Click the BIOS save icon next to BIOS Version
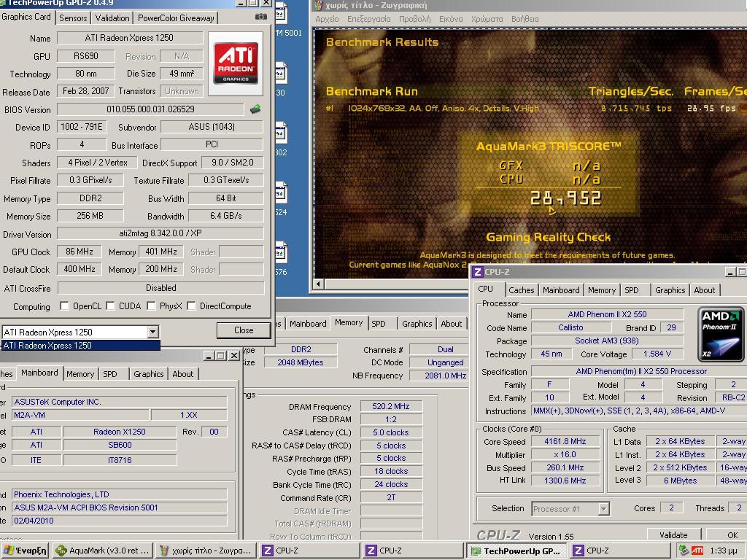The width and height of the screenshot is (747, 560). coord(255,109)
